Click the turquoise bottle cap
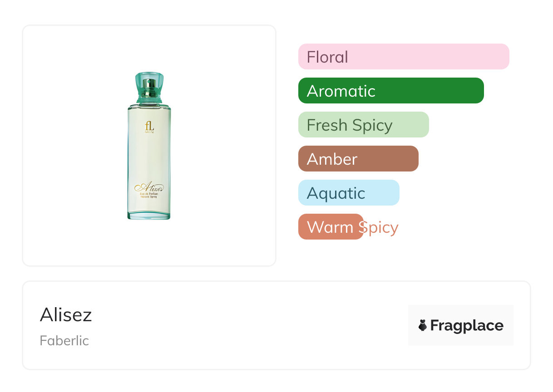The width and height of the screenshot is (553, 392). [x=149, y=82]
